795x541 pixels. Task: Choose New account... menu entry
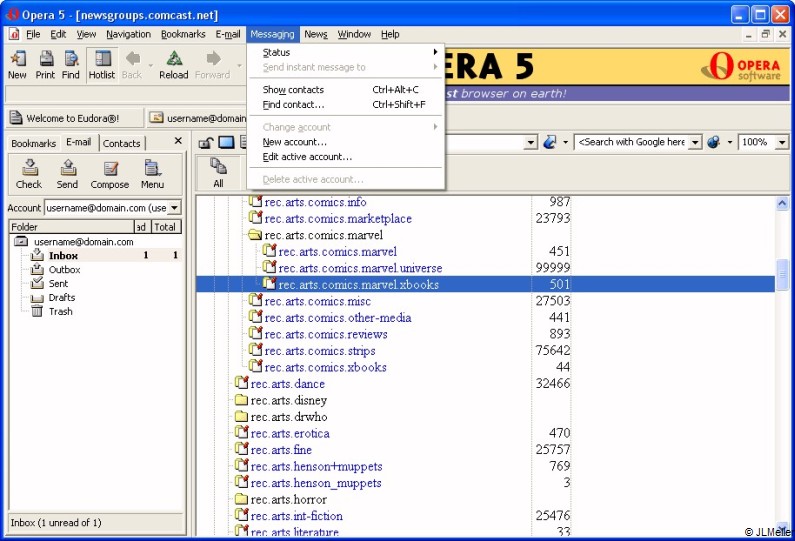(x=346, y=142)
